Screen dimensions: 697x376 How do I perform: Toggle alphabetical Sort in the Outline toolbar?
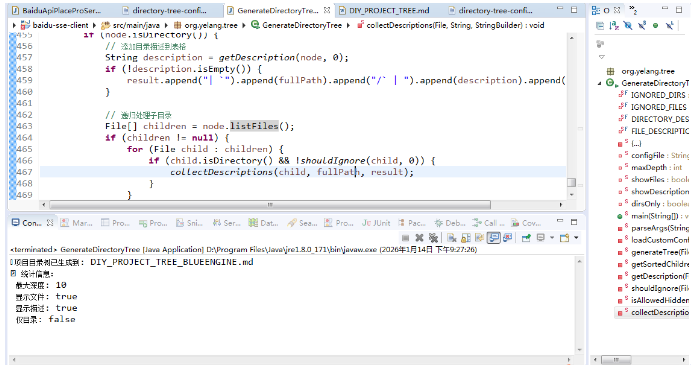click(614, 26)
